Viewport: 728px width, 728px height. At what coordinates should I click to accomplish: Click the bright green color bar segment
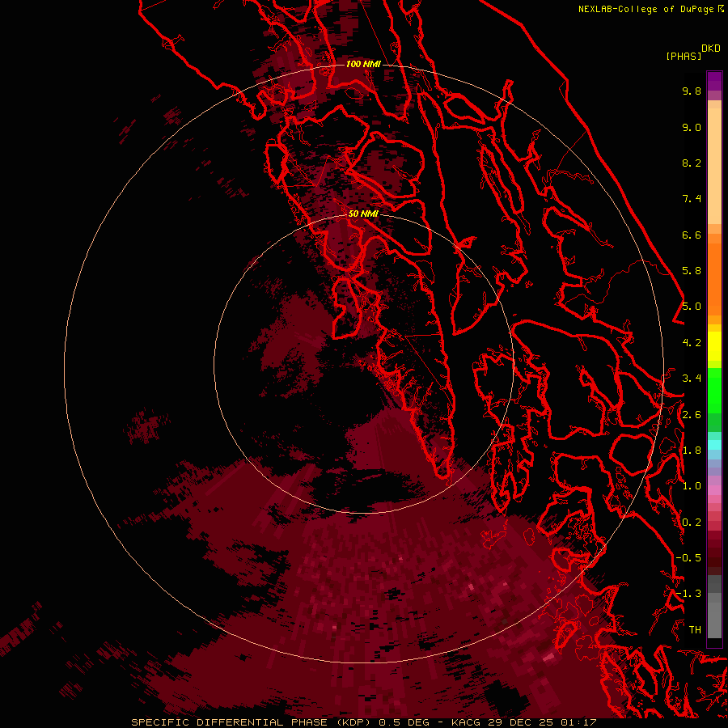tap(714, 391)
